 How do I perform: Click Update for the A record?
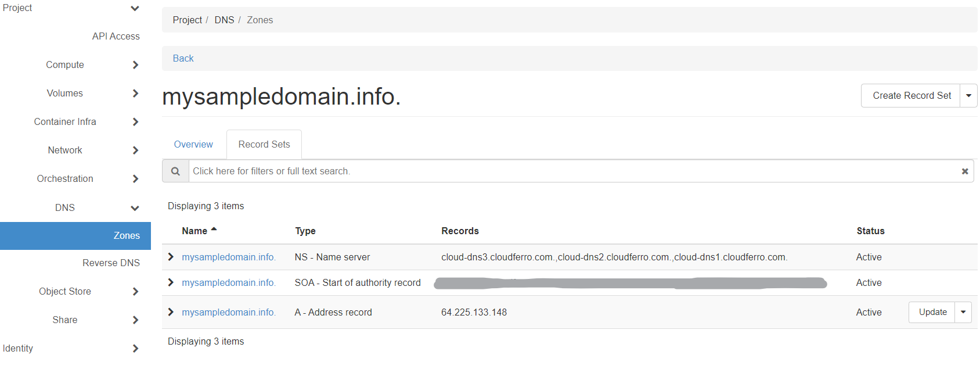pos(932,313)
